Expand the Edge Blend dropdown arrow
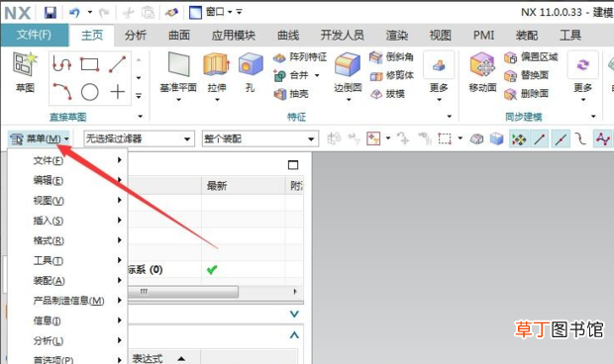This screenshot has height=364, width=614. 349,100
